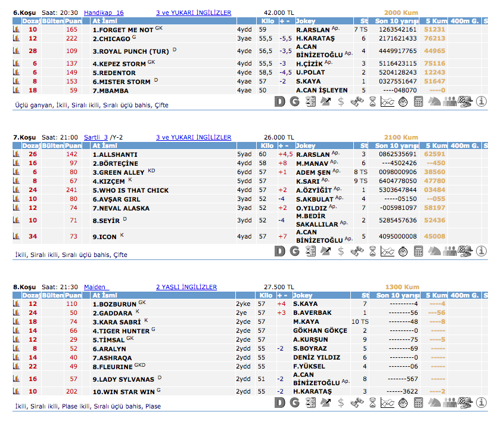The width and height of the screenshot is (504, 424).
Task: Click bar chart icon next to WIN STAR WIN
Action: (16, 391)
